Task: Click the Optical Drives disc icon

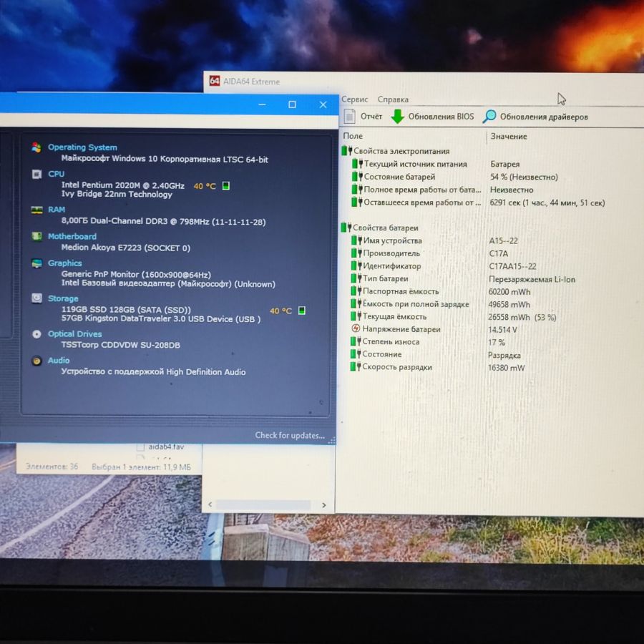Action: pos(36,334)
